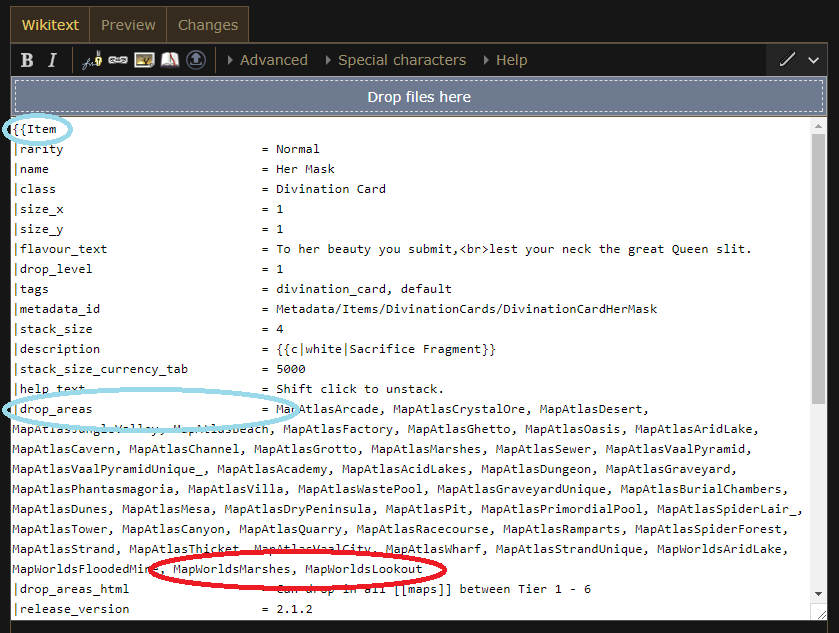Image resolution: width=839 pixels, height=633 pixels.
Task: Click the 'DivinationCardHerMask' metadata path
Action: (x=579, y=309)
